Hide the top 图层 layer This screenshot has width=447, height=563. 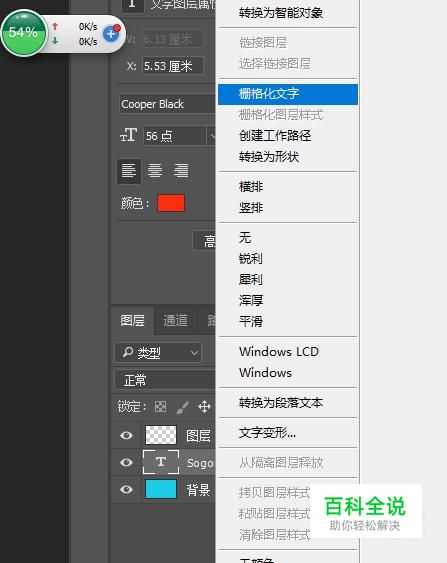tap(126, 436)
